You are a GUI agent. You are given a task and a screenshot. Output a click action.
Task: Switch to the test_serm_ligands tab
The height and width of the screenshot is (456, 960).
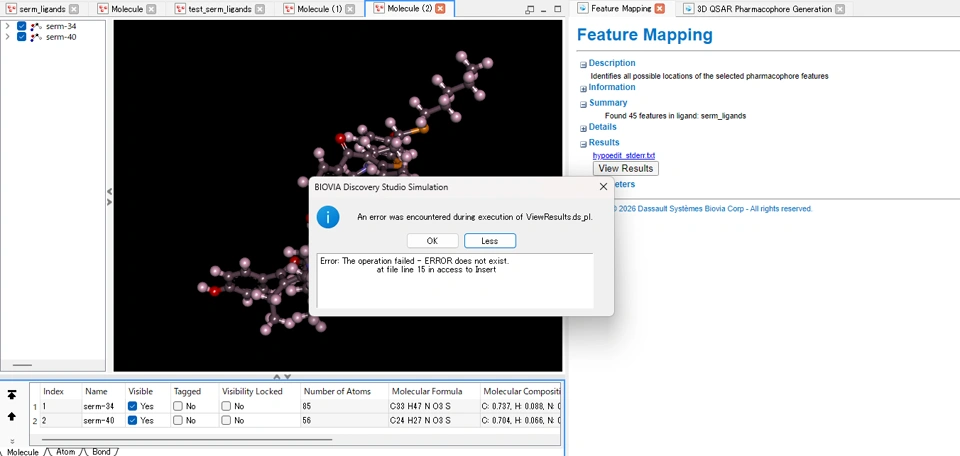click(x=220, y=9)
